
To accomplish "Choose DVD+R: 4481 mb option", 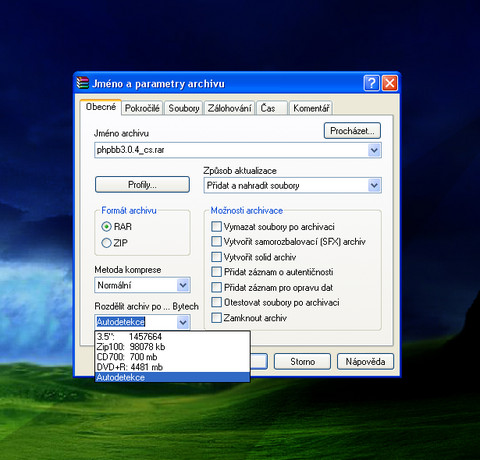I will [x=172, y=367].
